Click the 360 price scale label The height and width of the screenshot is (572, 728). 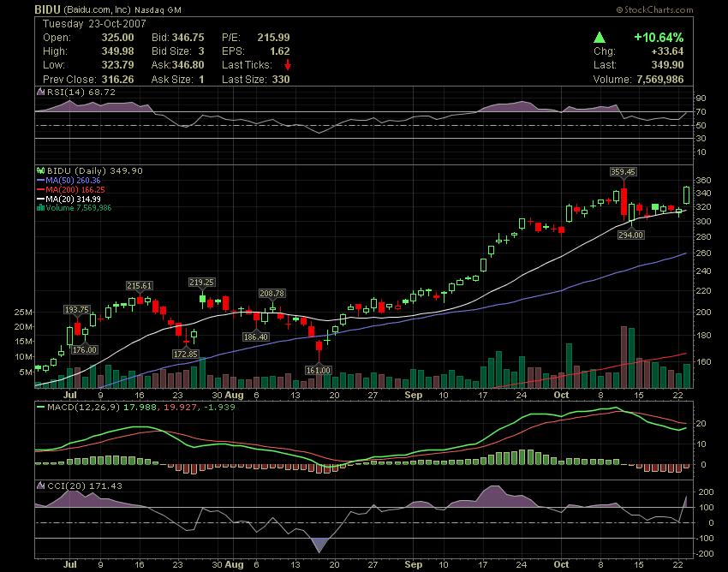703,180
